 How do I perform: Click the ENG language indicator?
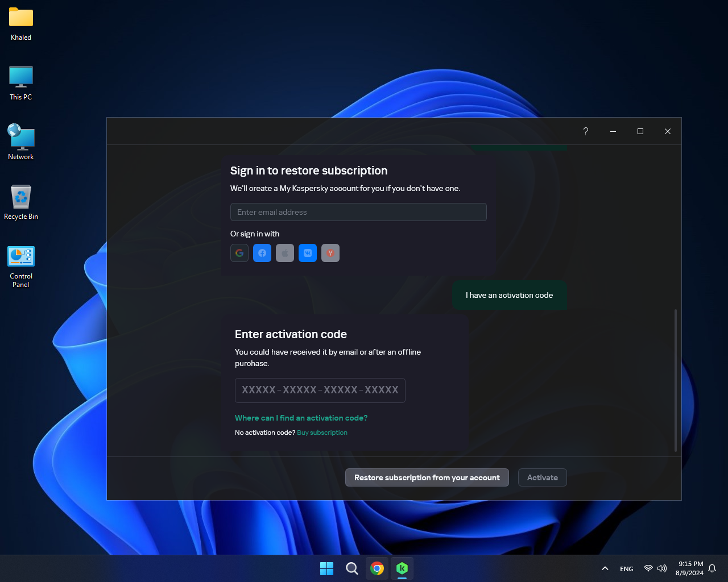627,568
